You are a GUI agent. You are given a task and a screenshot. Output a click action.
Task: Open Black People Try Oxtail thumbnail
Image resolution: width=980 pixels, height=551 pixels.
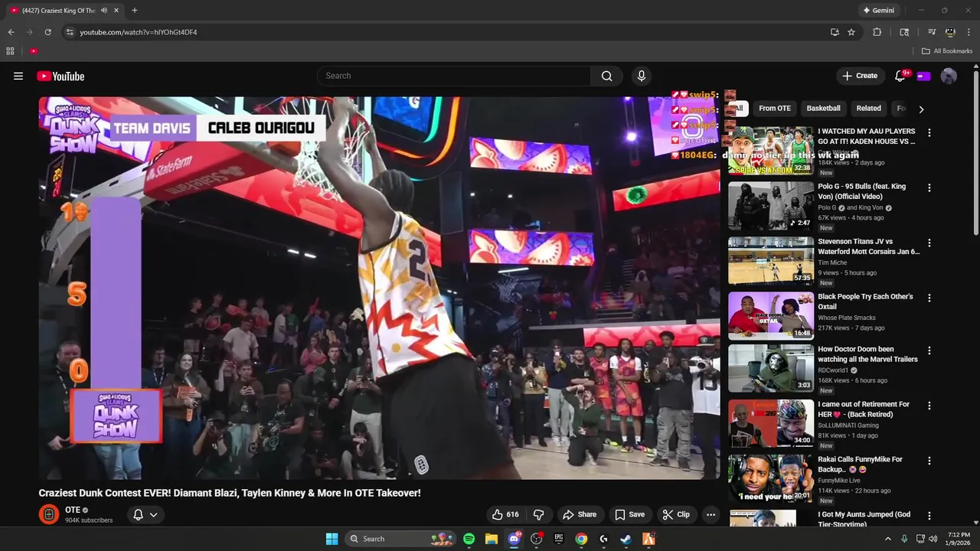[771, 316]
